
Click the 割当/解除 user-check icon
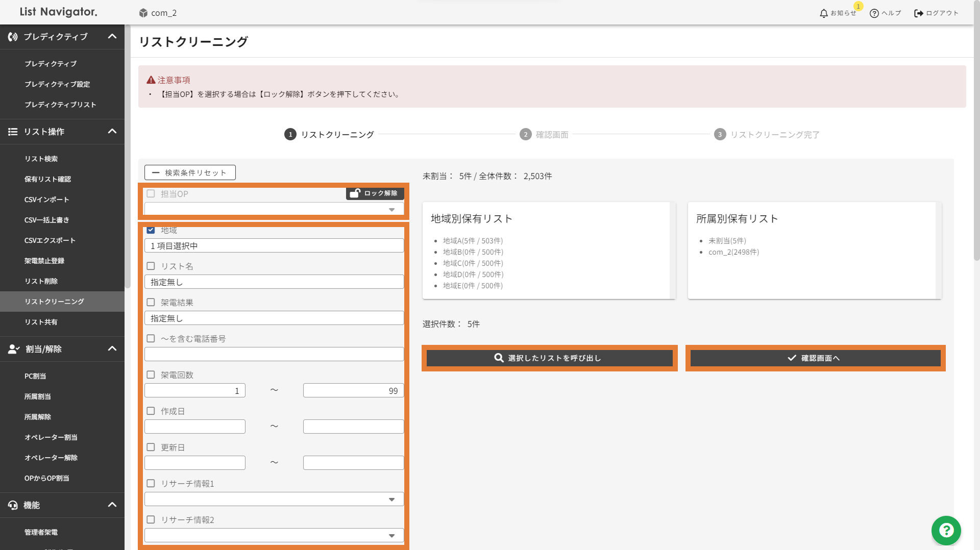pos(14,349)
